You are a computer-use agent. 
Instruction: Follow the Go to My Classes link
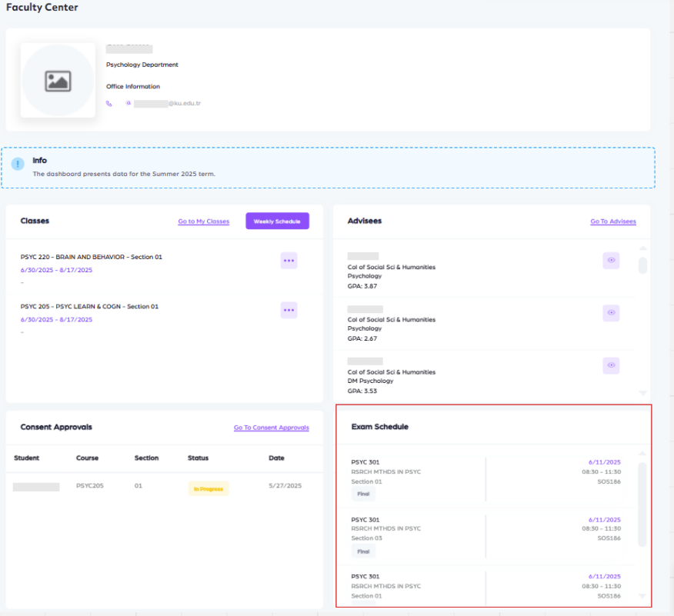(x=203, y=221)
